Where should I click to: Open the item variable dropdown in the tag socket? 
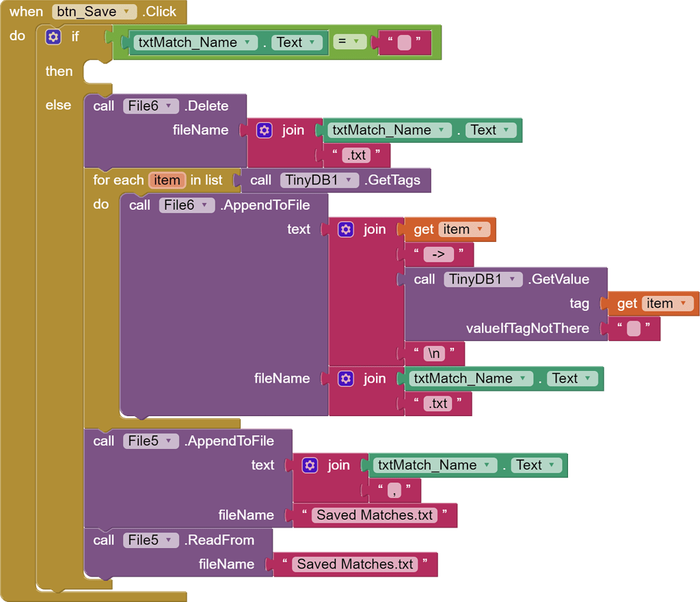[667, 303]
